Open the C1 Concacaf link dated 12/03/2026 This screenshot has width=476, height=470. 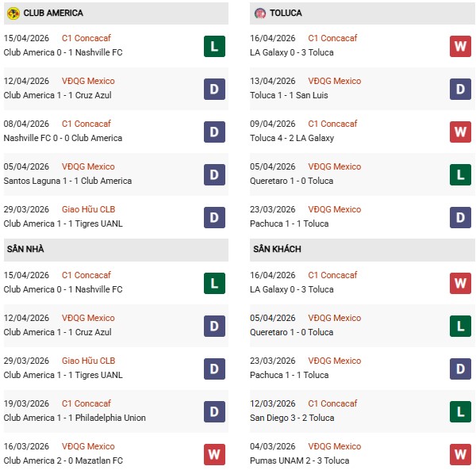coord(332,403)
